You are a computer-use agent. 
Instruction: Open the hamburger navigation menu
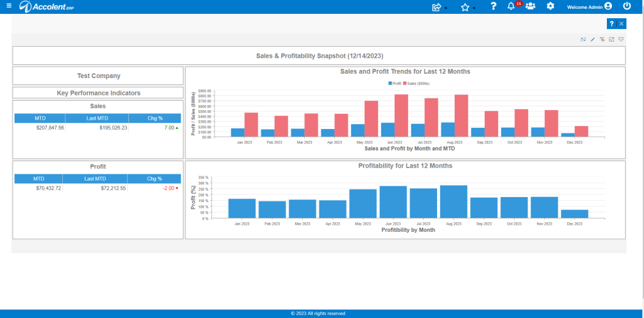(9, 6)
